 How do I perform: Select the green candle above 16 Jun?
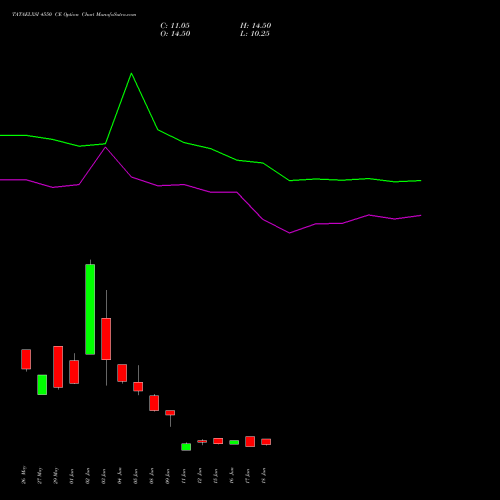[234, 442]
